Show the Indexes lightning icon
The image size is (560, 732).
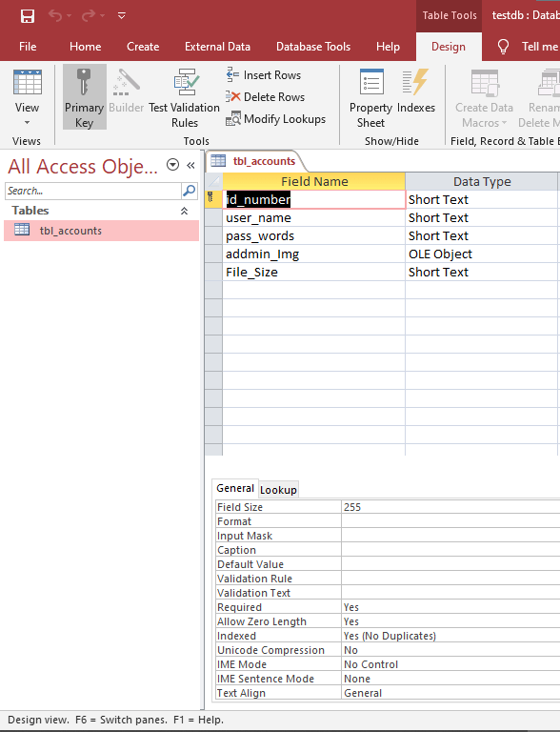pyautogui.click(x=415, y=82)
